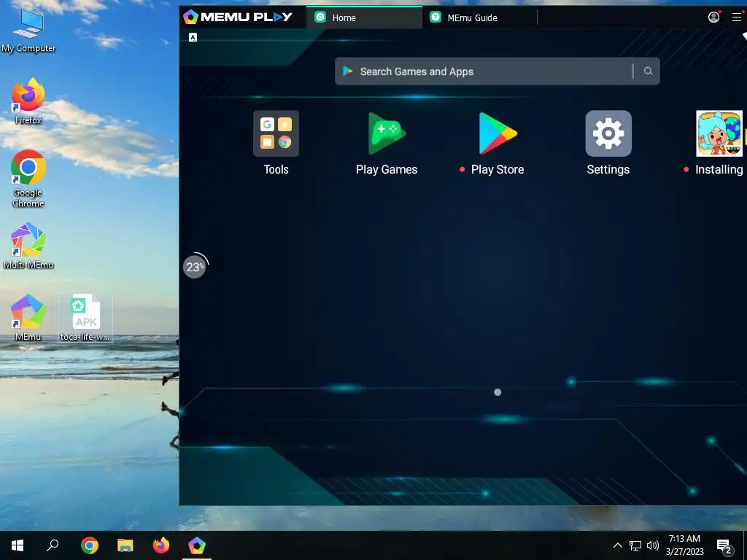
Task: Select the installing Toca Life app icon
Action: point(719,134)
